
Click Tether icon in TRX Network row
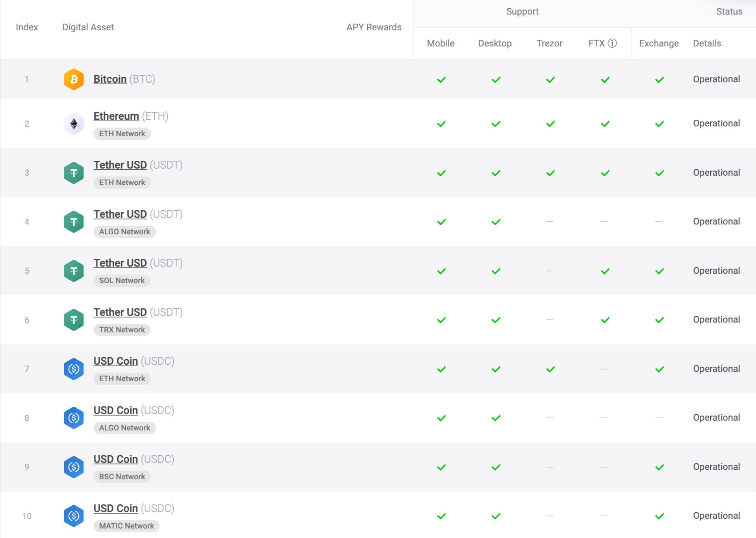(x=74, y=320)
